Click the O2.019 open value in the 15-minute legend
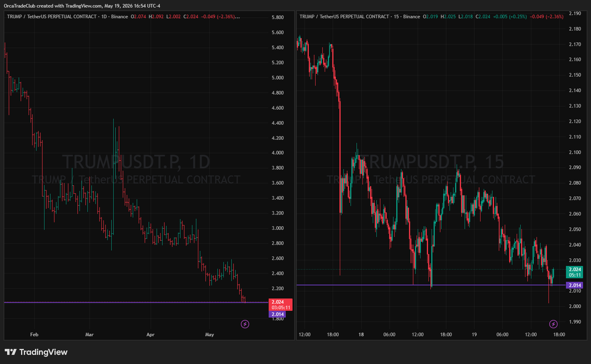This screenshot has width=591, height=364. (x=431, y=16)
